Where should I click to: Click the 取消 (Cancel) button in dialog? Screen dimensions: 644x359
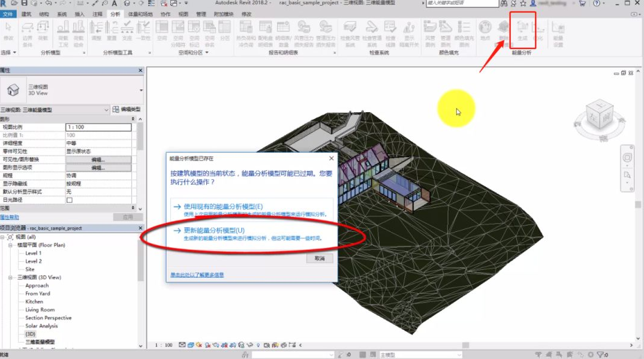(320, 258)
